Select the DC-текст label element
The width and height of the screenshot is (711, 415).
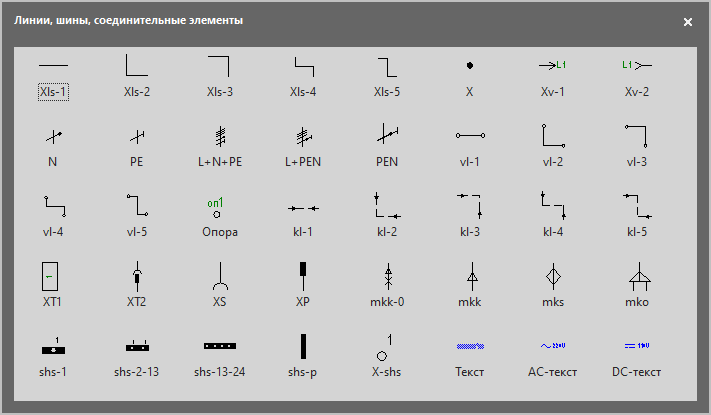[636, 355]
